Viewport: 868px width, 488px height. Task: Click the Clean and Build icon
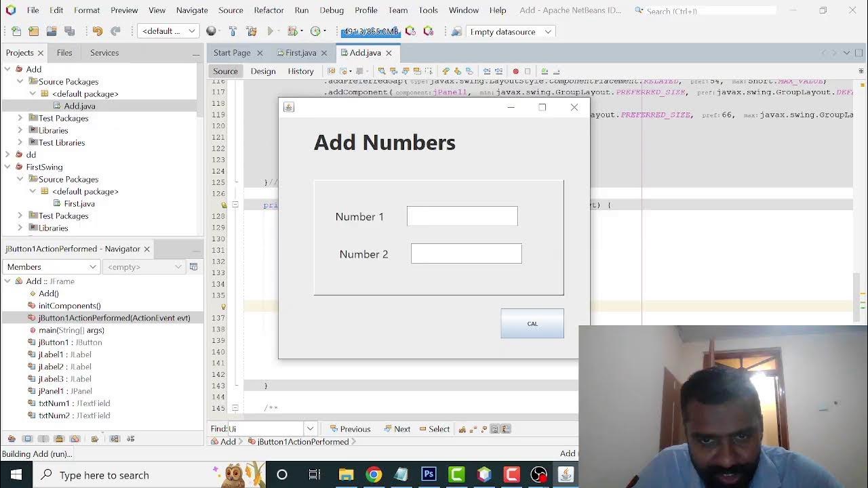[252, 31]
